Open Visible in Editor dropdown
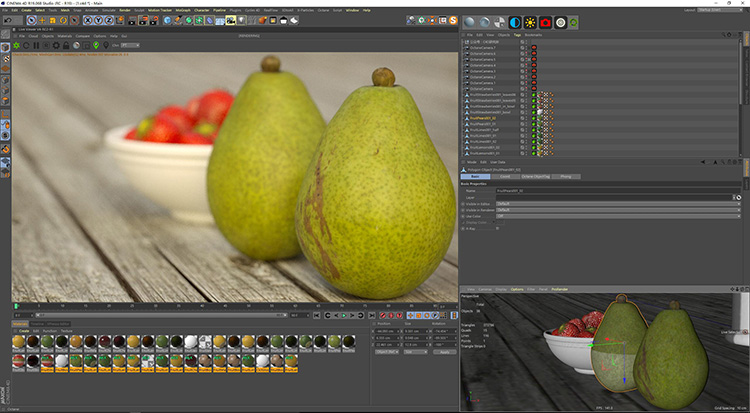The image size is (750, 413). click(x=618, y=204)
